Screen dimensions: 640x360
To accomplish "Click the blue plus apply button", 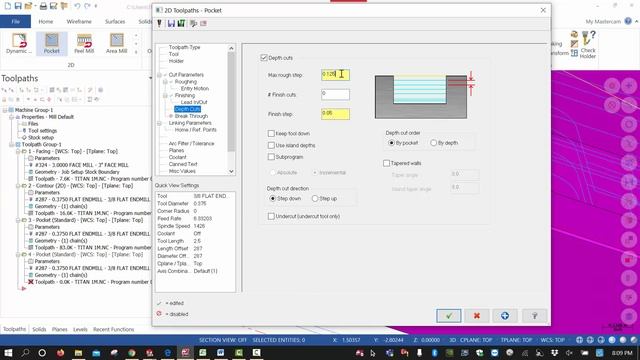I will click(505, 316).
